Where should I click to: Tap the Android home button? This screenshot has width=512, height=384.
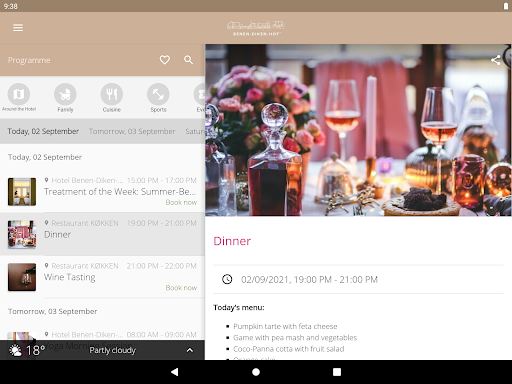[x=256, y=372]
